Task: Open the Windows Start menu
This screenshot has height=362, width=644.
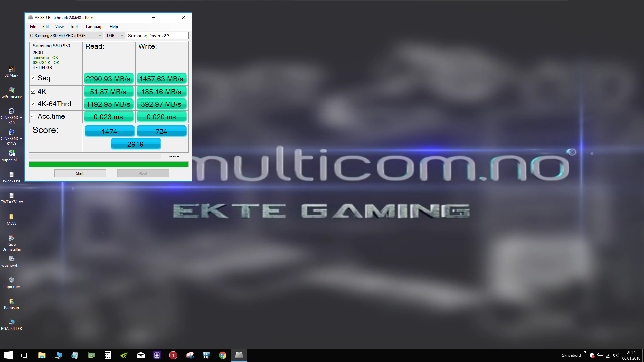Action: 8,355
